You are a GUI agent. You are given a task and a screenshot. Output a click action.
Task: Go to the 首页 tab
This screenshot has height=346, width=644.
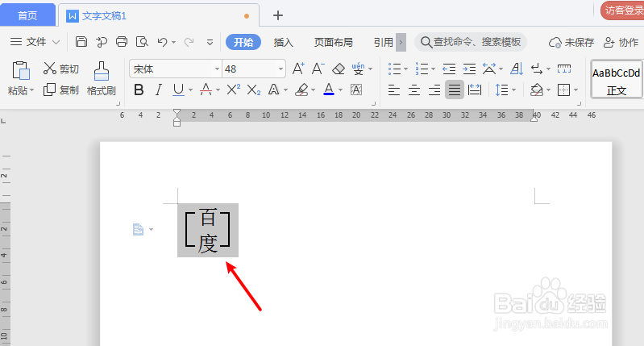coord(27,15)
